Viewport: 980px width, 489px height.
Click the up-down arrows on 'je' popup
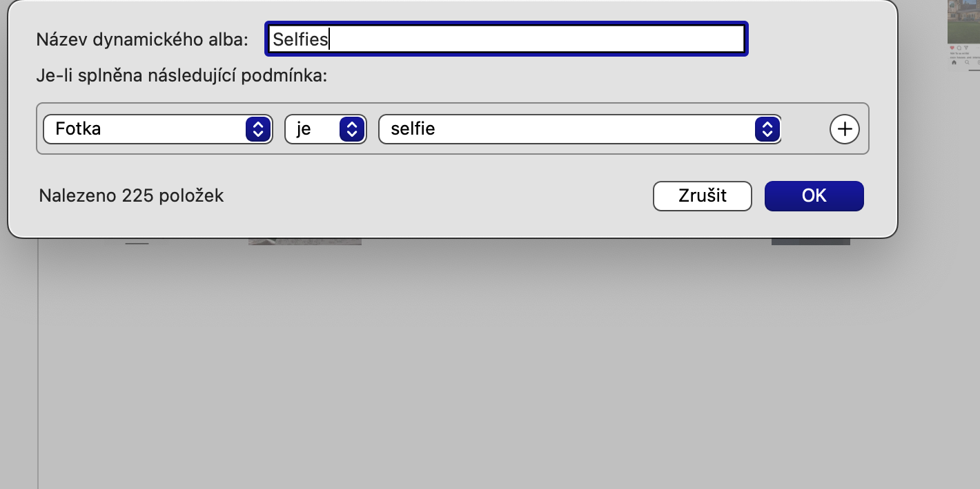click(352, 128)
